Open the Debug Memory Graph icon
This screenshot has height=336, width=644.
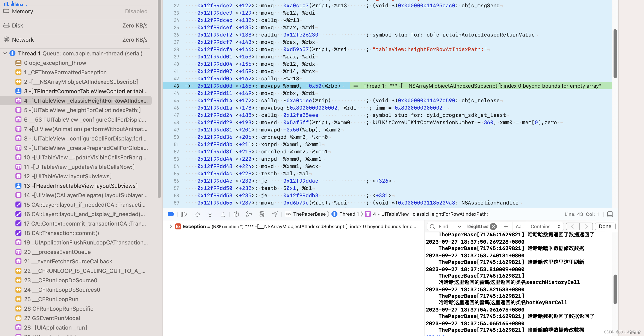point(249,214)
